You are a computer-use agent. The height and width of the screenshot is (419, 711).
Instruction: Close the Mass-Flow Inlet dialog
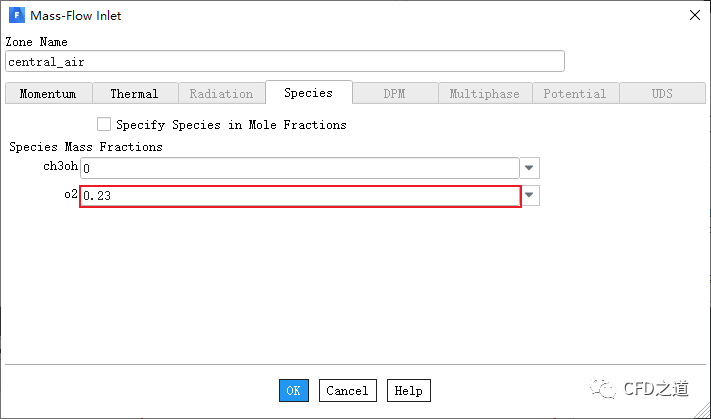[x=694, y=15]
